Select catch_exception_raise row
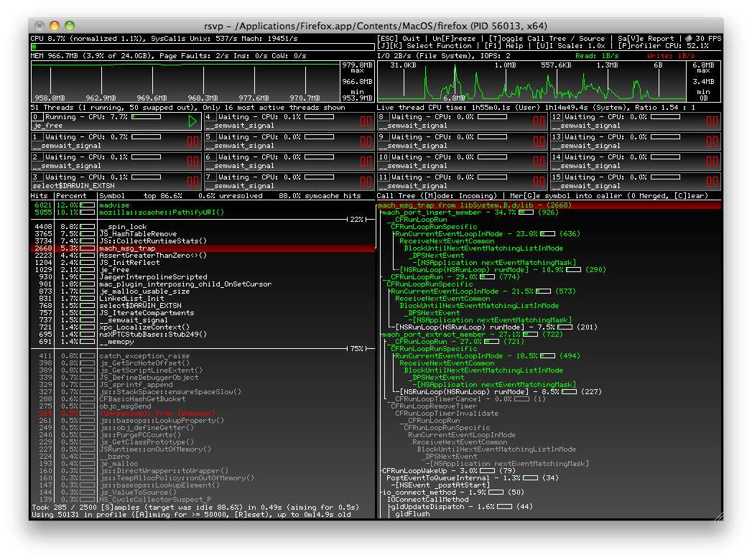 point(203,356)
